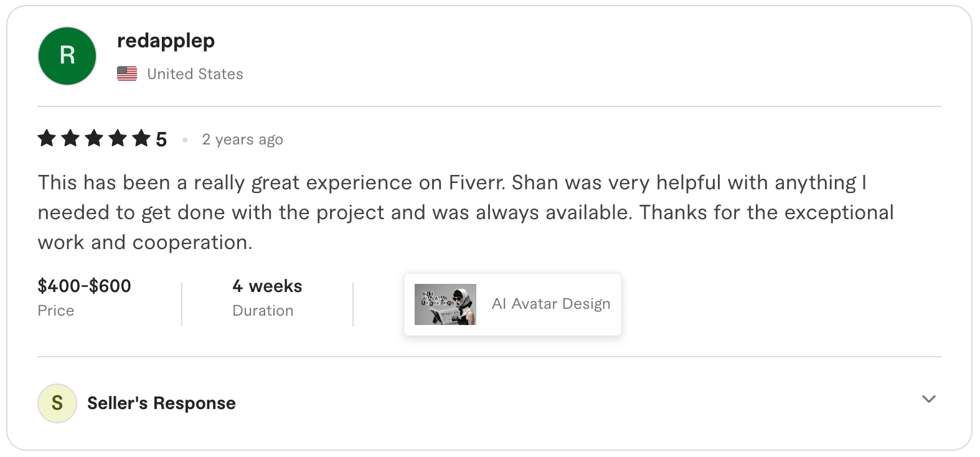Screen dimensions: 980x457
Task: Select the fourth rating star
Action: [x=116, y=139]
